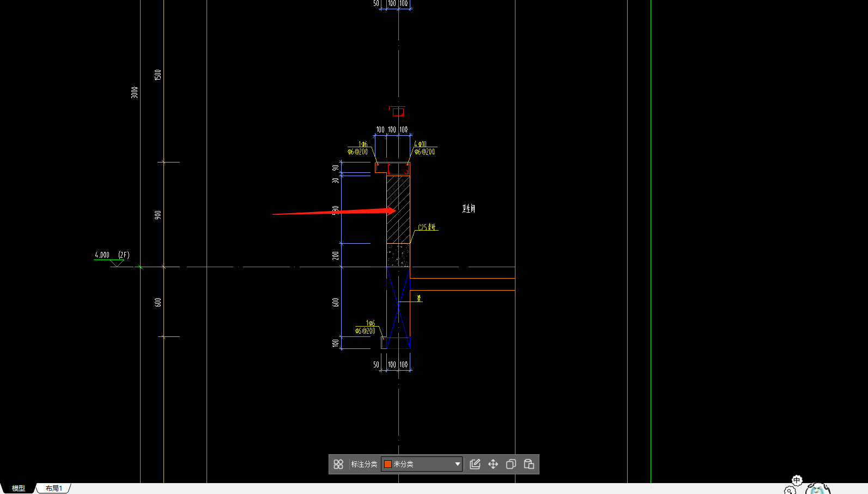Screen dimensions: 868x494
Task: Open the four-squares grid menu icon
Action: [338, 464]
